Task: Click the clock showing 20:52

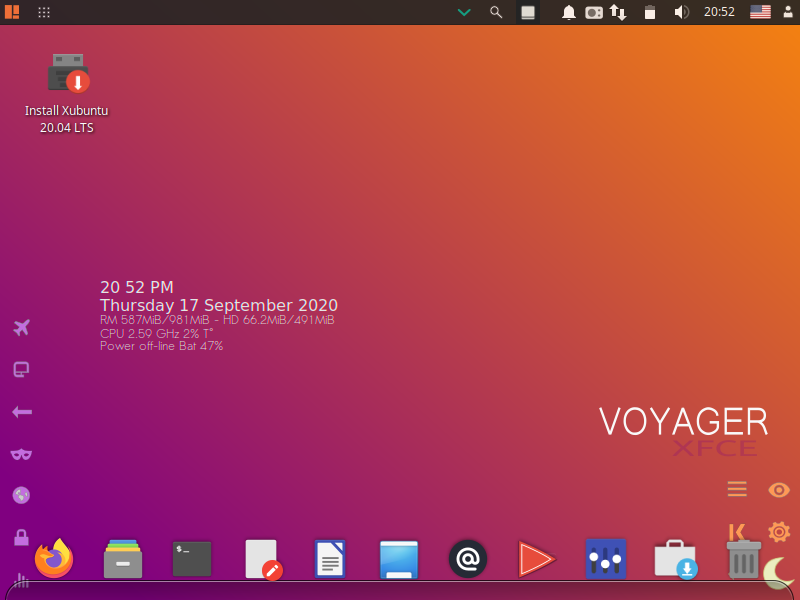Action: (719, 12)
